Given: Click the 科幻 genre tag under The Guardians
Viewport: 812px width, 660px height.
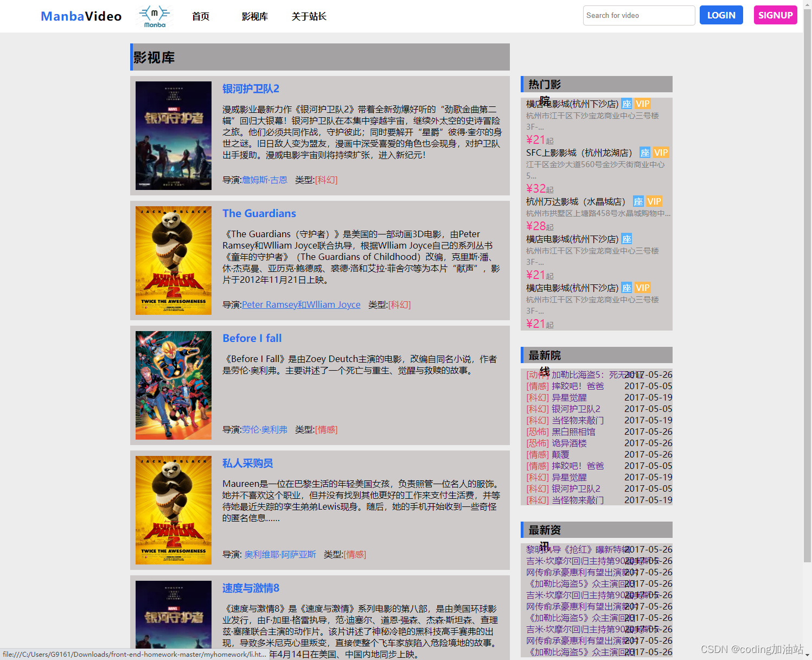Looking at the screenshot, I should [399, 304].
